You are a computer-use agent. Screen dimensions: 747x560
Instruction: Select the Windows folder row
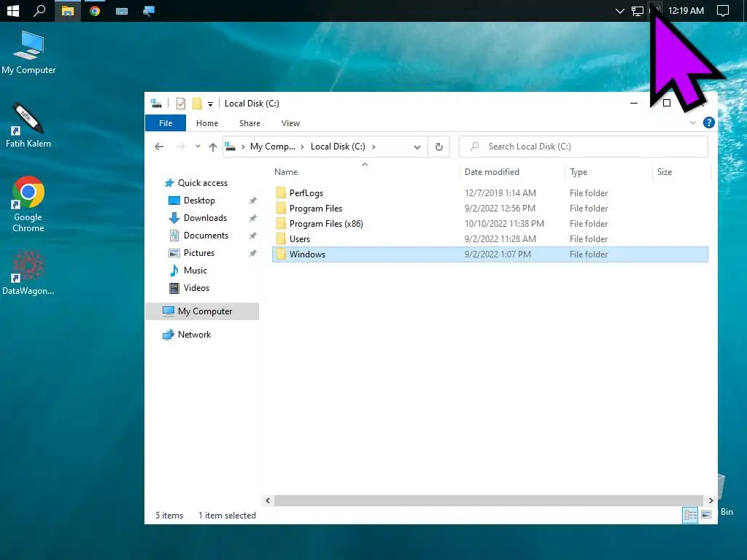click(489, 254)
